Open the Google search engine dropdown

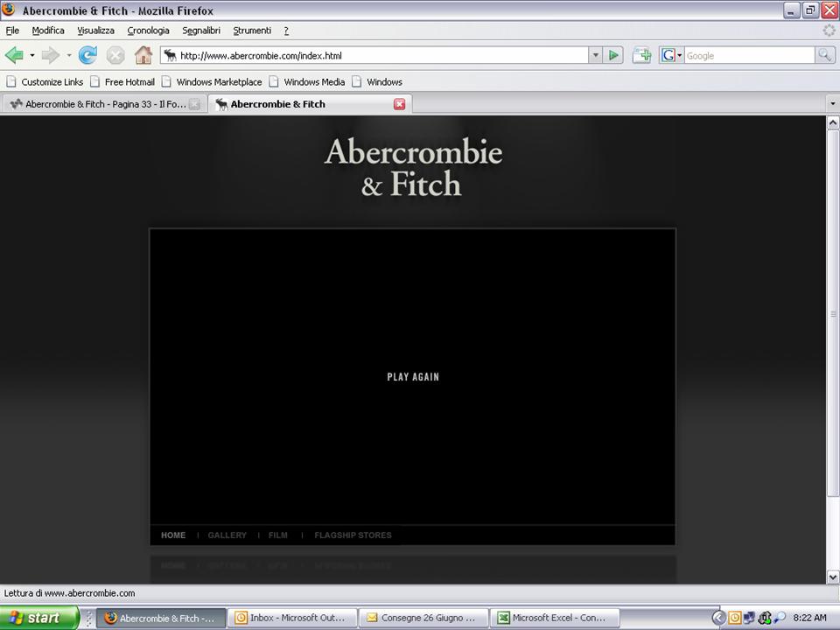[672, 55]
